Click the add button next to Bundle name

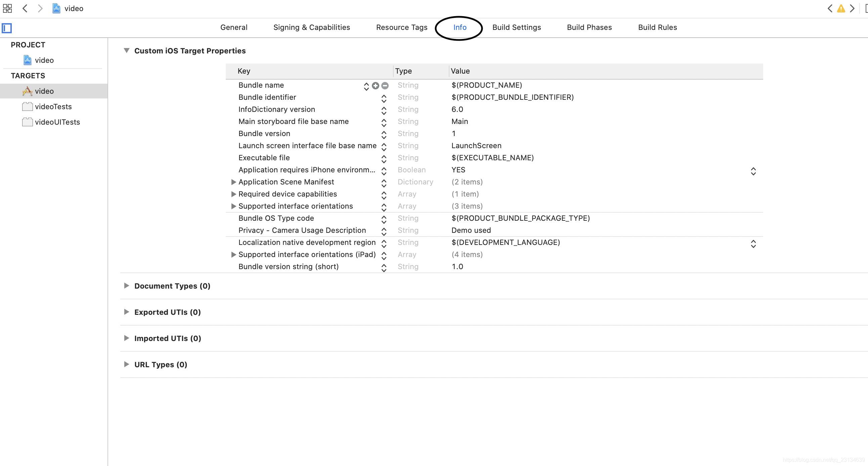click(x=376, y=86)
